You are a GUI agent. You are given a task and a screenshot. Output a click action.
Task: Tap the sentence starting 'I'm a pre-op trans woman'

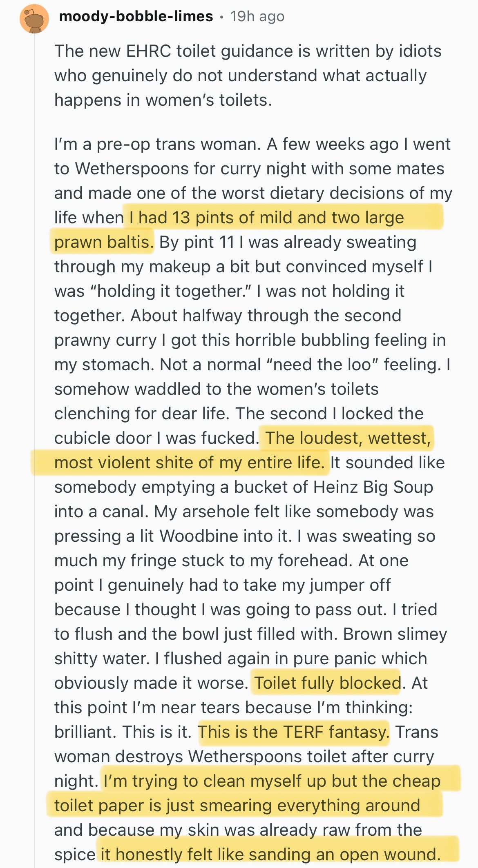pos(158,144)
